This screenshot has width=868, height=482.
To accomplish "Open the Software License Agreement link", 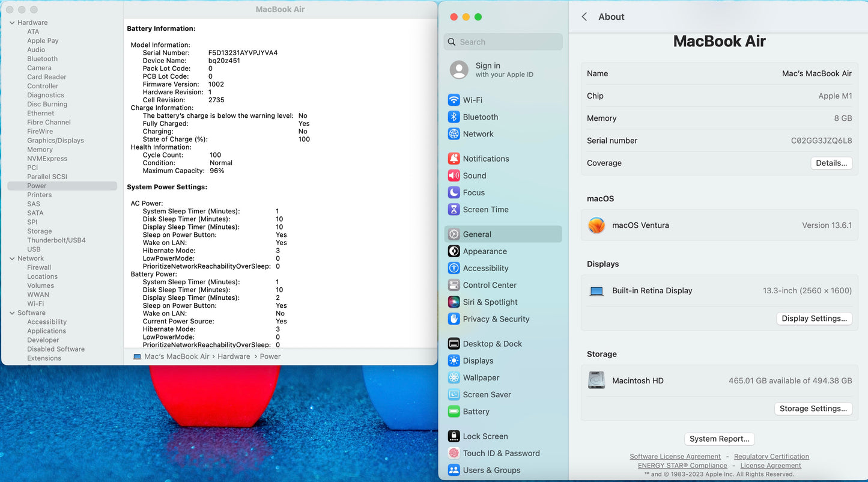I will [x=675, y=457].
